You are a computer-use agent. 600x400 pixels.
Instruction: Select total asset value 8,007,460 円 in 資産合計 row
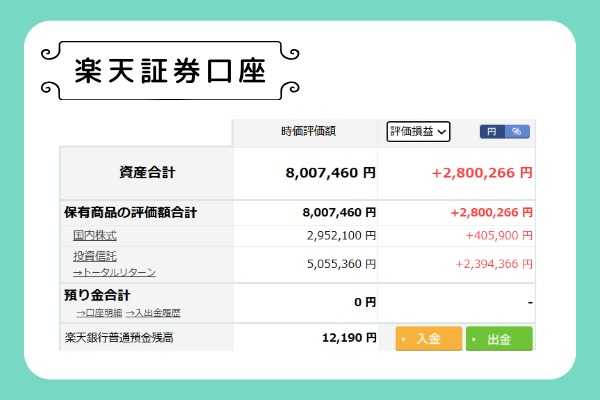pos(331,173)
